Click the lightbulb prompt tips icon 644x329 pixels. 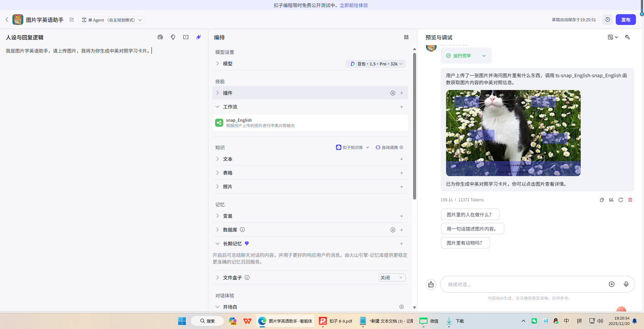coord(173,37)
